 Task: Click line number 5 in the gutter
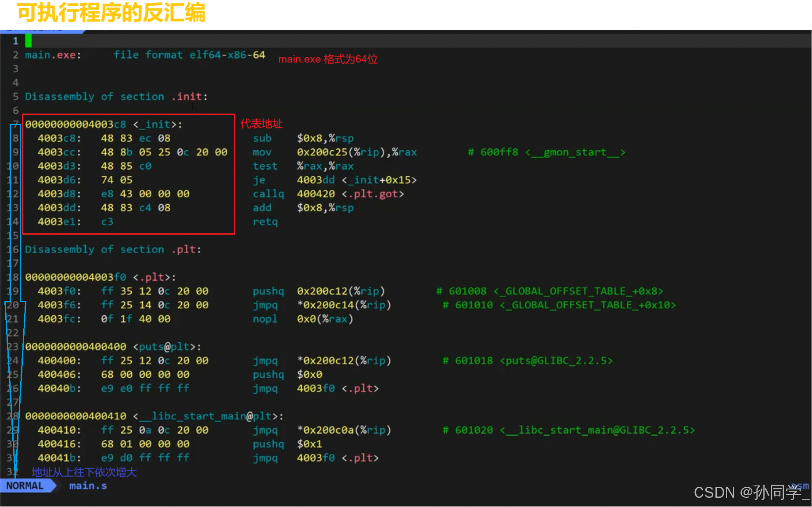15,96
